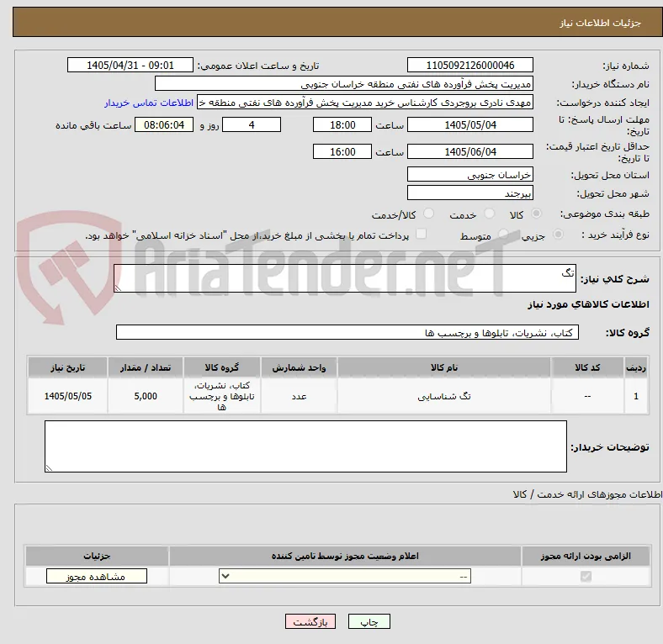Click the تاریخ نیاز column header
Screen dimensions: 663x644
coord(67,367)
